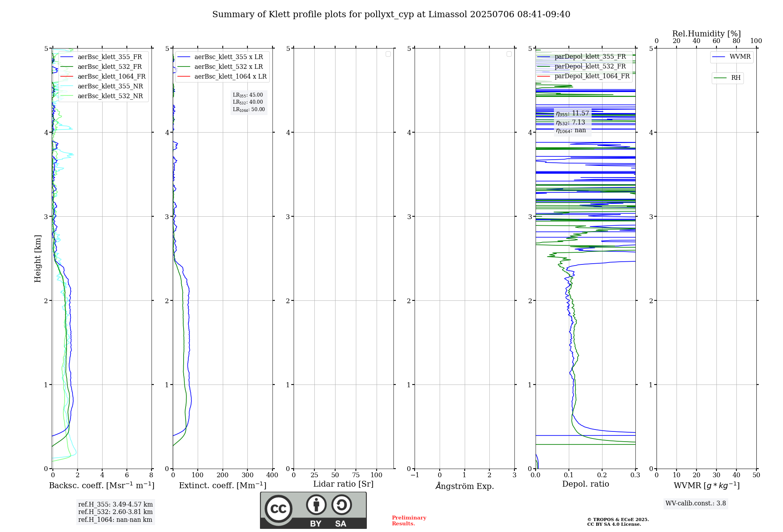Click the BY attribution person icon
The image size is (783, 532).
(x=316, y=505)
